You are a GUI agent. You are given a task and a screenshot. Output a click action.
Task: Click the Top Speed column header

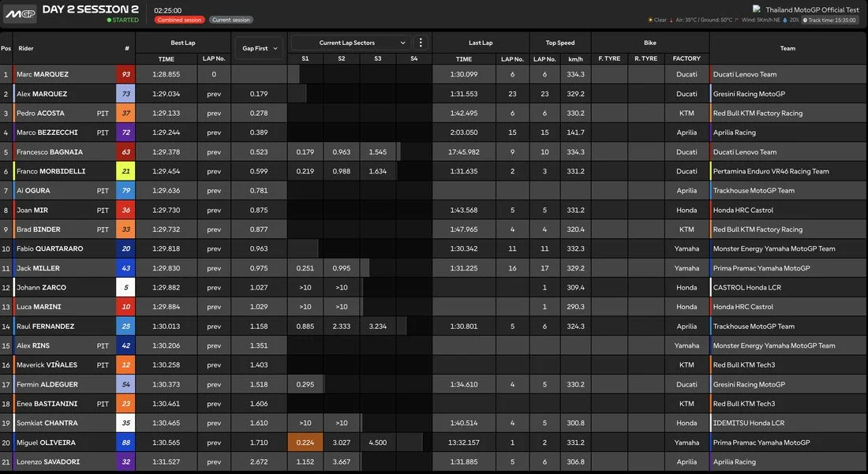(x=559, y=43)
